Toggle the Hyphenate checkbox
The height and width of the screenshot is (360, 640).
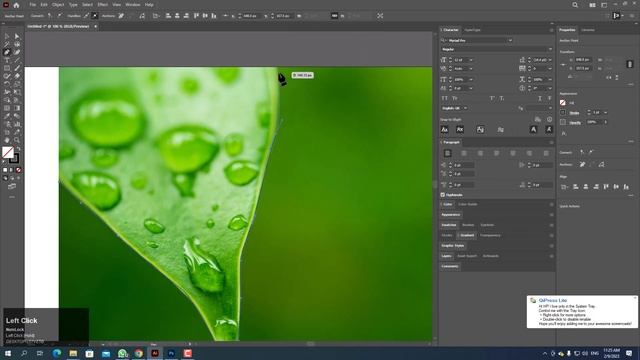[443, 195]
